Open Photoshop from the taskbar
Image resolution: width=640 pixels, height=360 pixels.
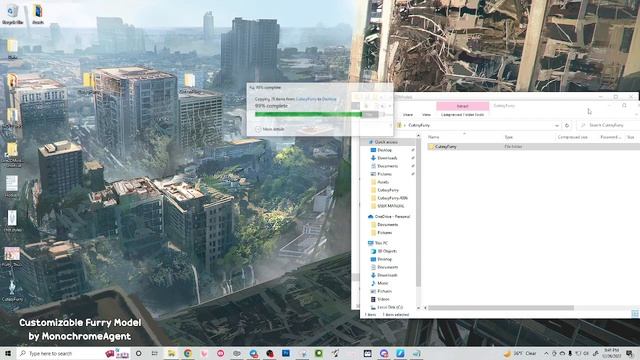click(x=286, y=353)
